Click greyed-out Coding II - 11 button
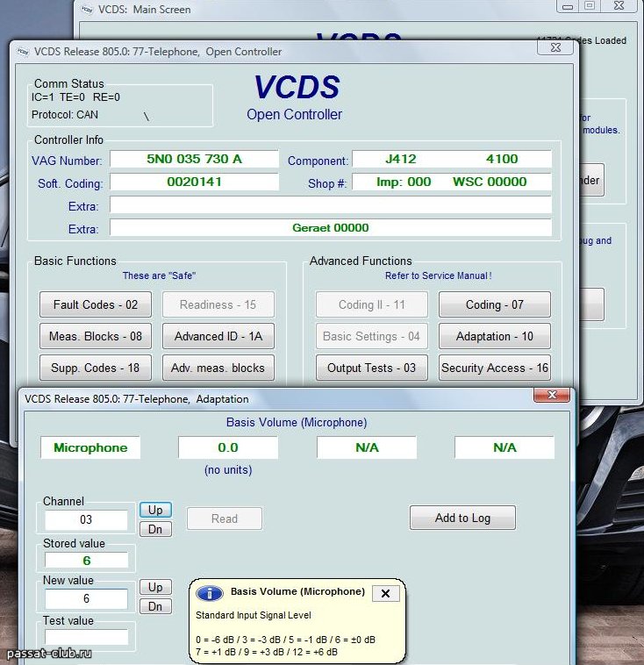Viewport: 644px width, 665px height. click(372, 304)
